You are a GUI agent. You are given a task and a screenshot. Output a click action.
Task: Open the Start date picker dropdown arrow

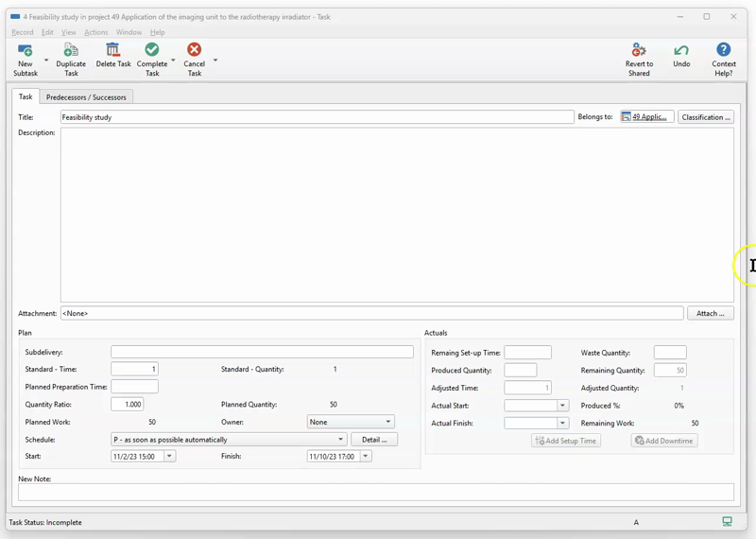coord(170,457)
